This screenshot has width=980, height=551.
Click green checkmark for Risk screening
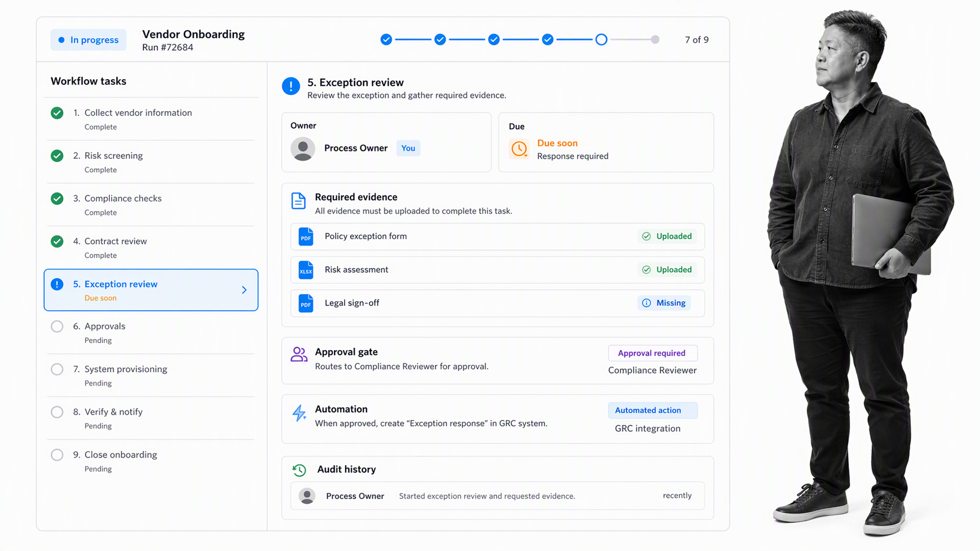coord(57,156)
